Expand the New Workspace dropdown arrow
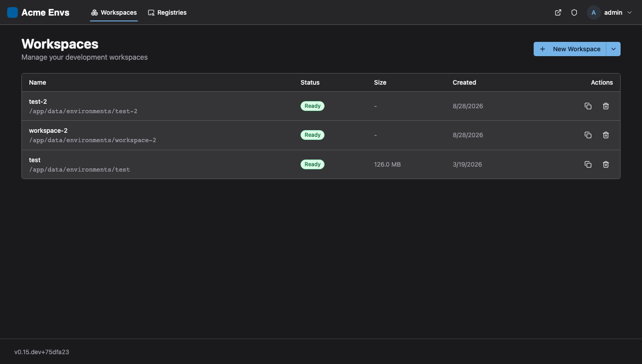The image size is (642, 364). 613,49
